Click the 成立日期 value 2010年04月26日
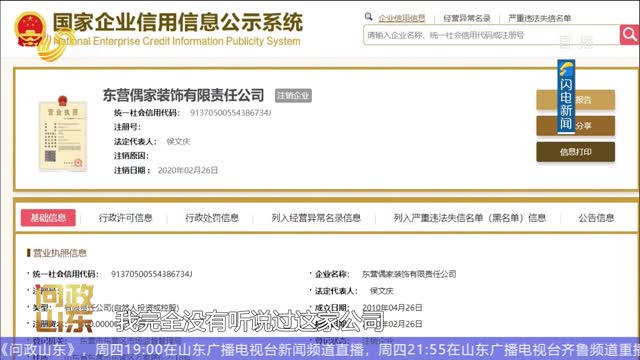The width and height of the screenshot is (640, 360). [392, 307]
